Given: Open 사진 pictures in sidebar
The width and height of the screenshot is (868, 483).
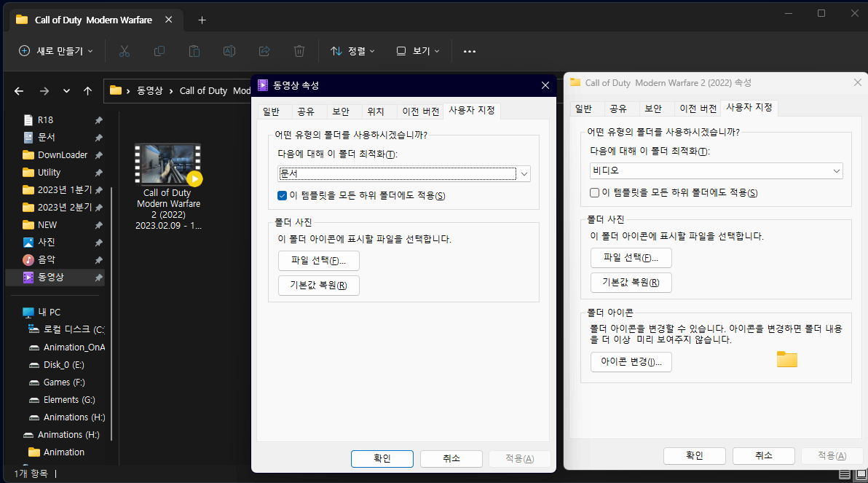Looking at the screenshot, I should click(x=46, y=242).
